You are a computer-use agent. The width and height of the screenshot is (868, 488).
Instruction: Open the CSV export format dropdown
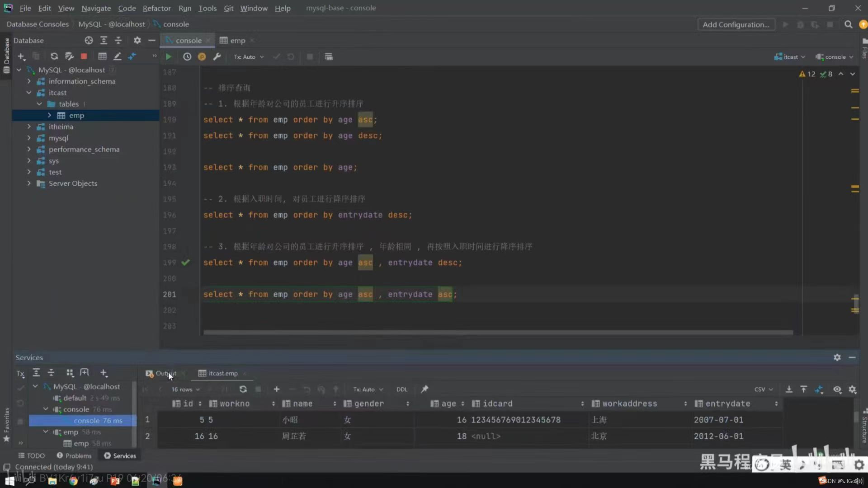tap(763, 389)
